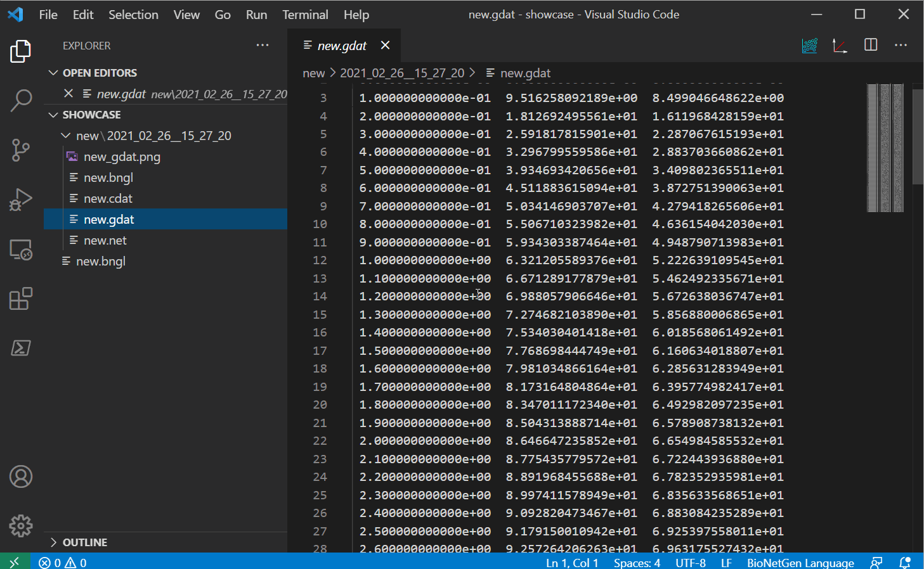Image resolution: width=924 pixels, height=569 pixels.
Task: Click value 2.000000000000e+00 on line 22
Action: click(425, 441)
